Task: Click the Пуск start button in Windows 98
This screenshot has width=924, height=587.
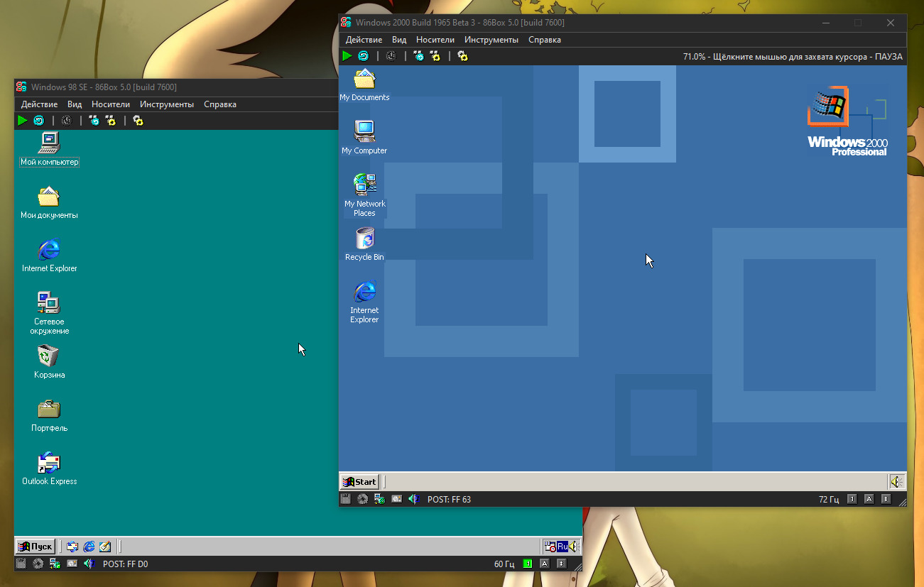Action: point(36,546)
